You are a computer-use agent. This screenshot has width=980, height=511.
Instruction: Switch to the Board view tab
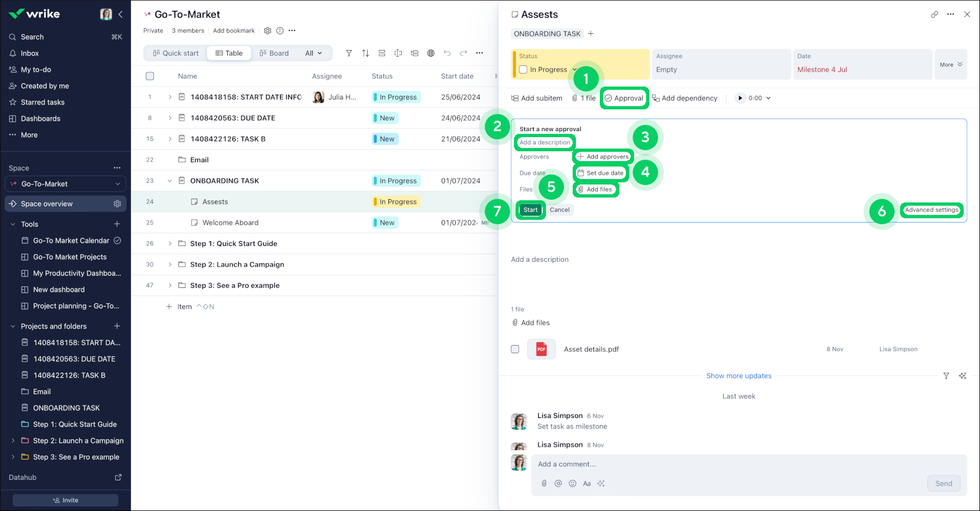[x=274, y=53]
